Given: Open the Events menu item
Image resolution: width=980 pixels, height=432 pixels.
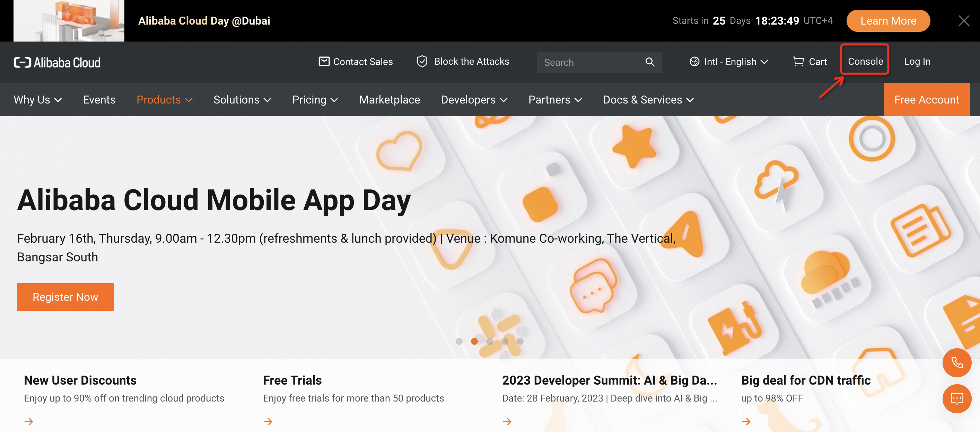Looking at the screenshot, I should click(x=99, y=100).
